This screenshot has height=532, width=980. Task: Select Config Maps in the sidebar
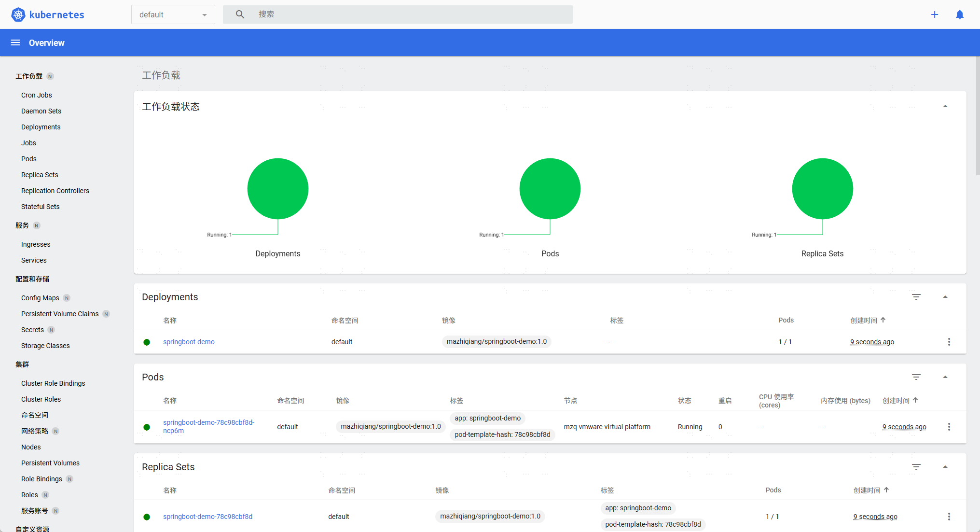[x=40, y=298]
